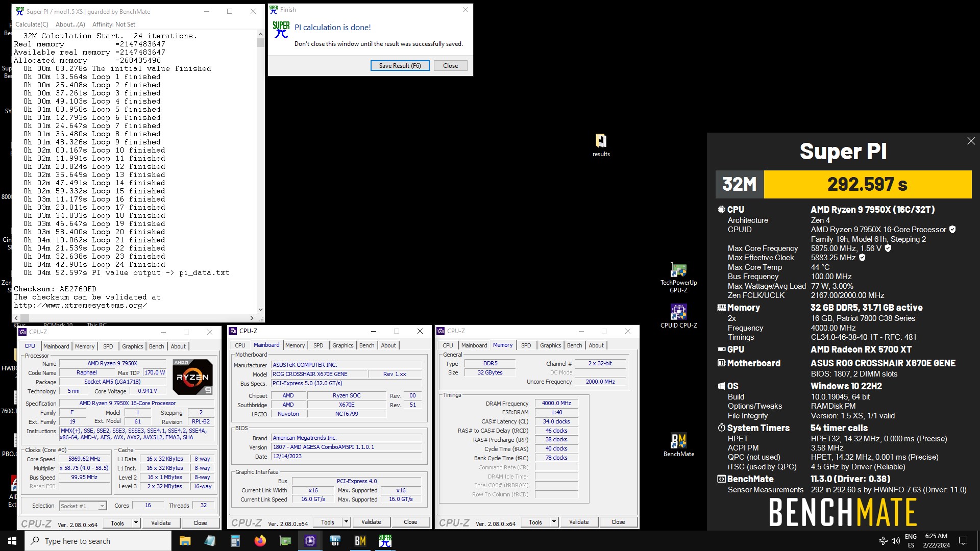Launch Firefox from the taskbar
Viewport: 980px width, 551px height.
[x=260, y=541]
